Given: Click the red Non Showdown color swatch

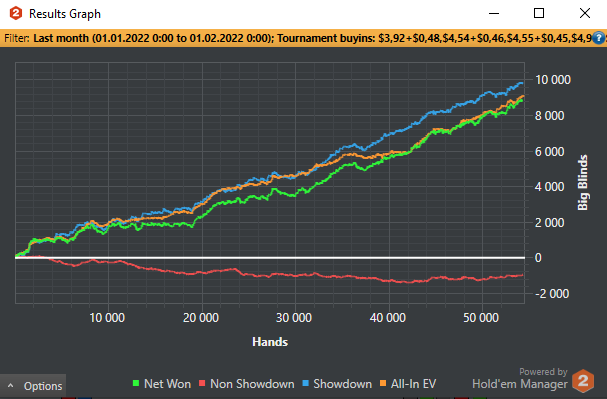Looking at the screenshot, I should [x=202, y=384].
